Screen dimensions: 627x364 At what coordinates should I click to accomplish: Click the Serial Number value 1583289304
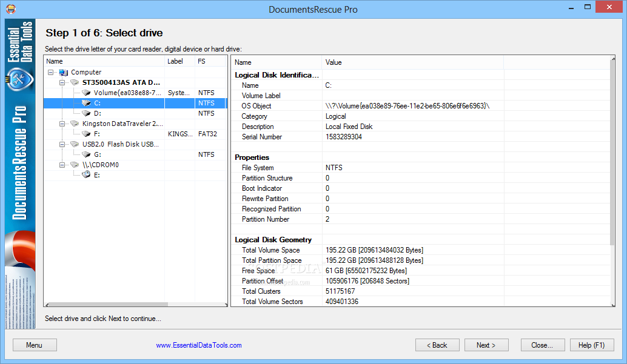point(343,137)
